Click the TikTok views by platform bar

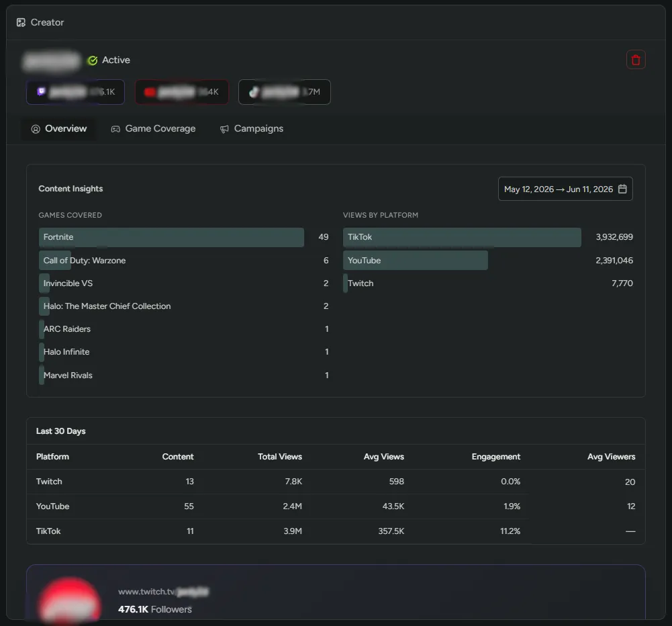pyautogui.click(x=462, y=237)
